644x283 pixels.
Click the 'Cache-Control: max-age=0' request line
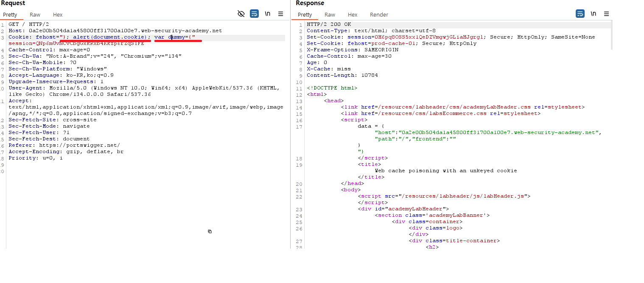pyautogui.click(x=49, y=50)
